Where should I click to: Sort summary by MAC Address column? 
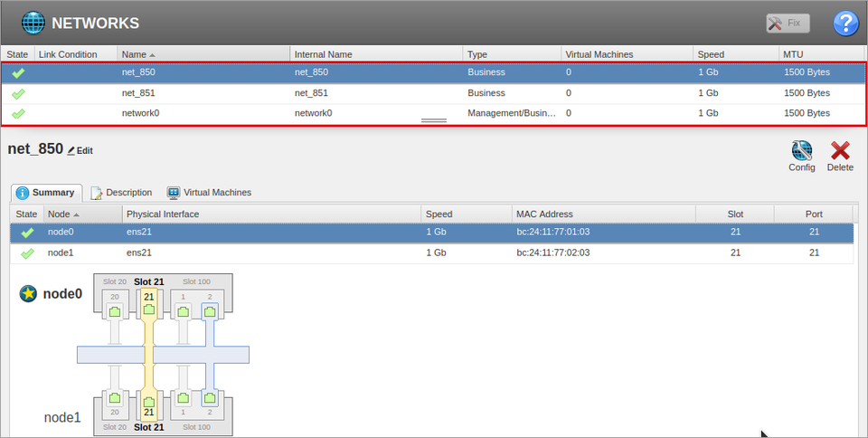[604, 214]
